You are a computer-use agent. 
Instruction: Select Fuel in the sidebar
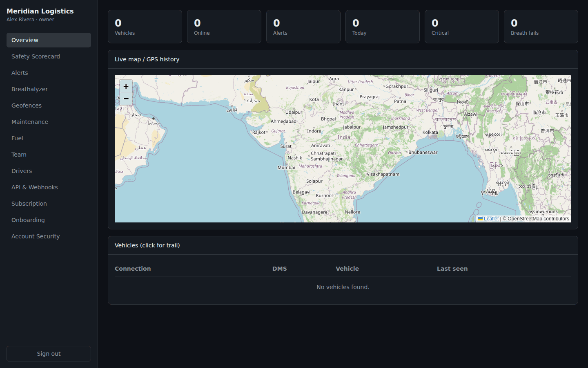(x=49, y=138)
